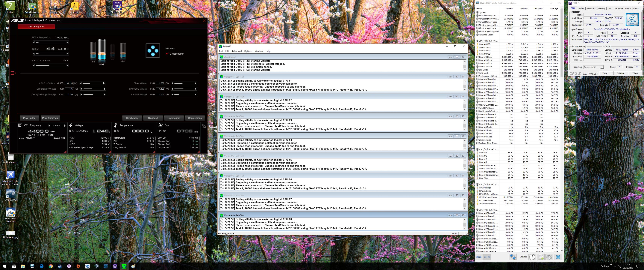This screenshot has width=644, height=270.
Task: Click HWiNFO remote network monitors icon
Action: point(513,257)
